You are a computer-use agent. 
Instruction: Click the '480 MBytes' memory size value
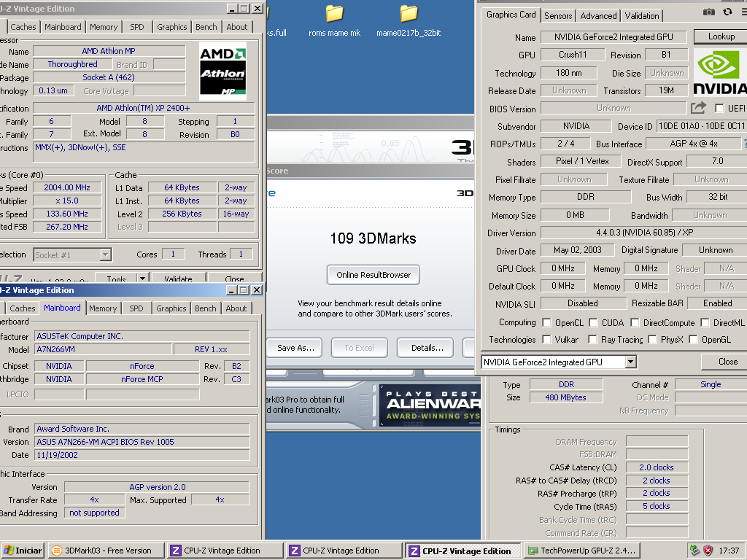coord(566,397)
